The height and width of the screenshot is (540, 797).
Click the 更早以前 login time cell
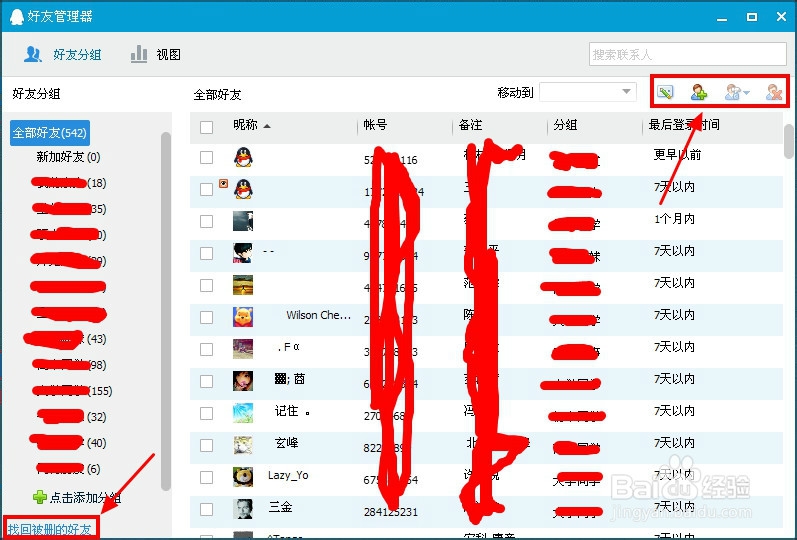click(x=677, y=155)
